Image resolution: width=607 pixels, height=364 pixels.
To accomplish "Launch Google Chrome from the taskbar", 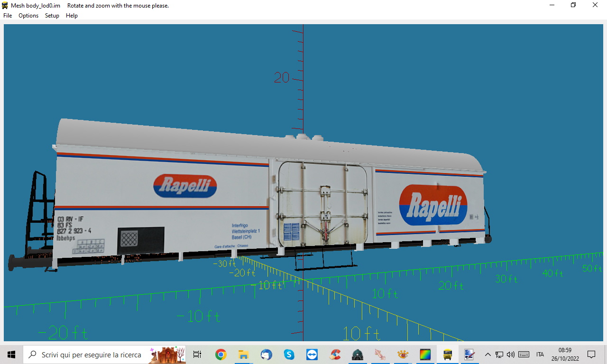I will [x=221, y=354].
